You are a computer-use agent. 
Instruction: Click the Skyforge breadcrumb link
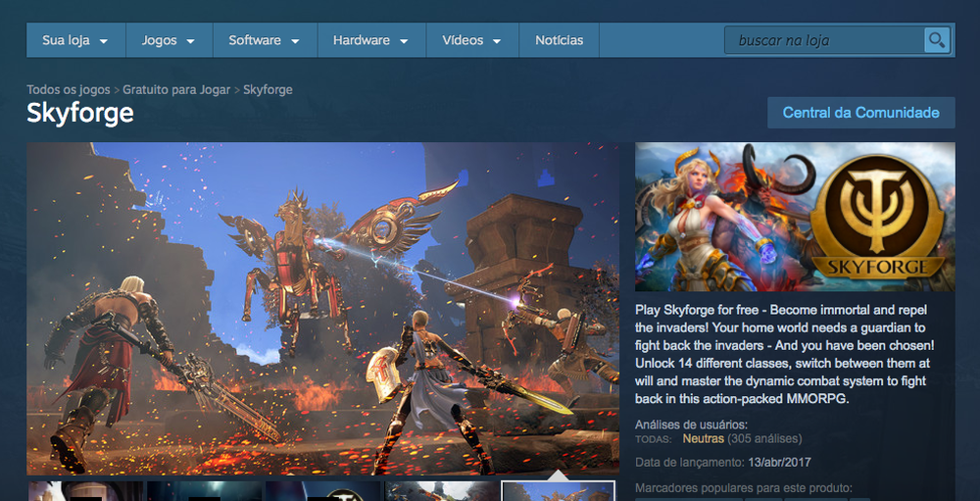[268, 89]
